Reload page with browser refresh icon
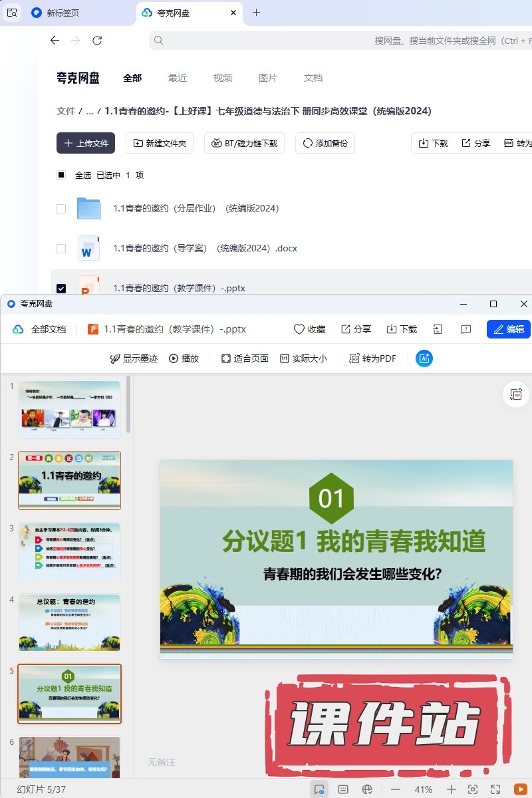Screen dimensions: 532x798 [97, 41]
